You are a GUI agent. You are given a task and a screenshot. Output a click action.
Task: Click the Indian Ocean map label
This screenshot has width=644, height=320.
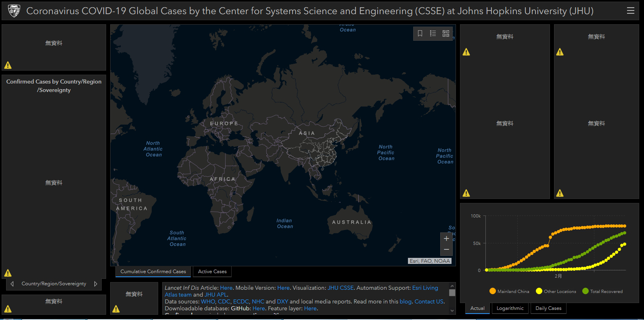[x=284, y=224]
